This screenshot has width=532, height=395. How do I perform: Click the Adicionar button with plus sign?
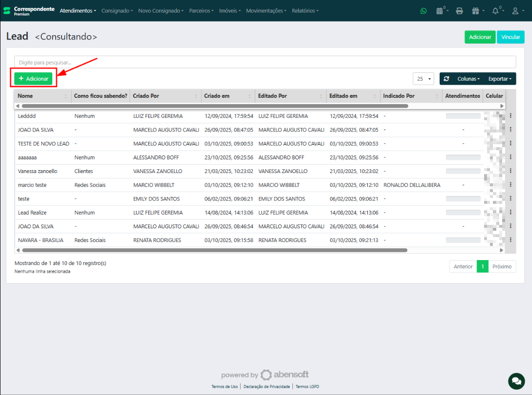[x=33, y=79]
